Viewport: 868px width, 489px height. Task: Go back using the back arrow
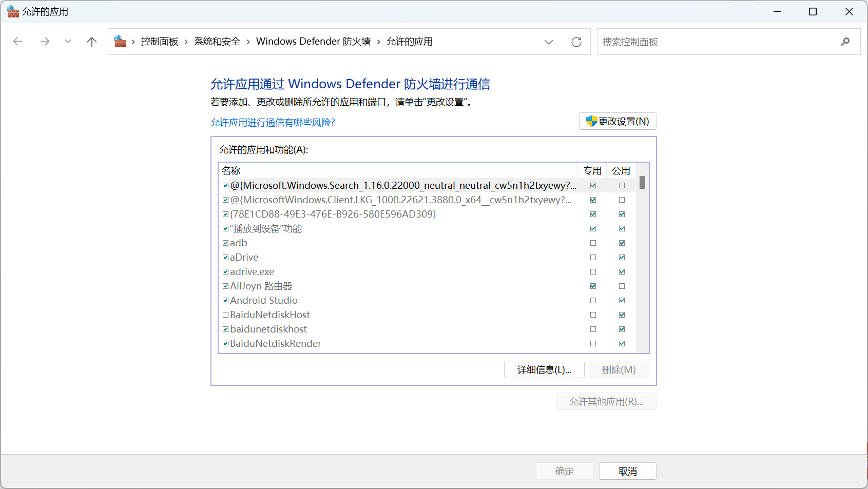pos(18,42)
